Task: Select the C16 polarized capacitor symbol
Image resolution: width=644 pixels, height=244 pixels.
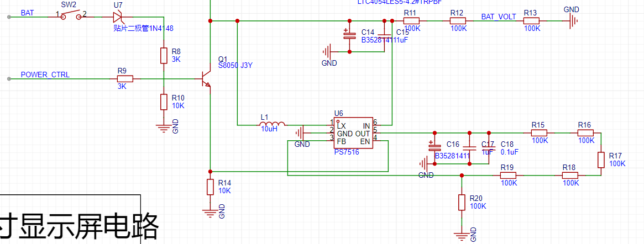Action: tap(434, 146)
